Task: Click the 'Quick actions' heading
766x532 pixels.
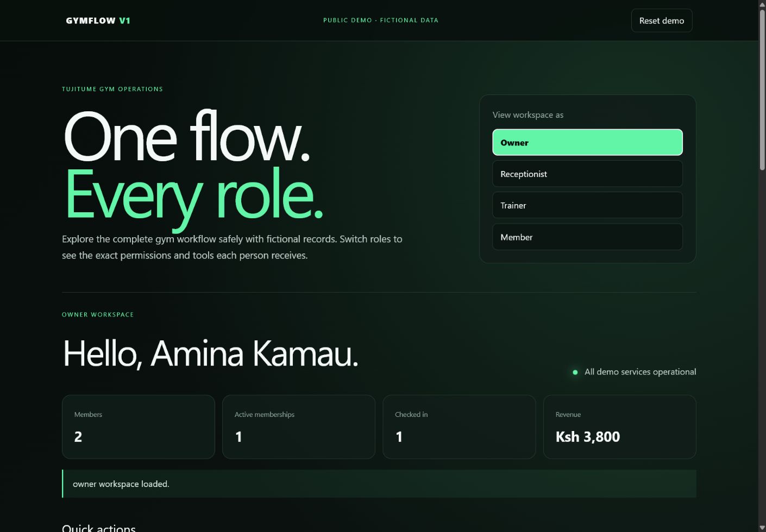Action: click(x=99, y=528)
